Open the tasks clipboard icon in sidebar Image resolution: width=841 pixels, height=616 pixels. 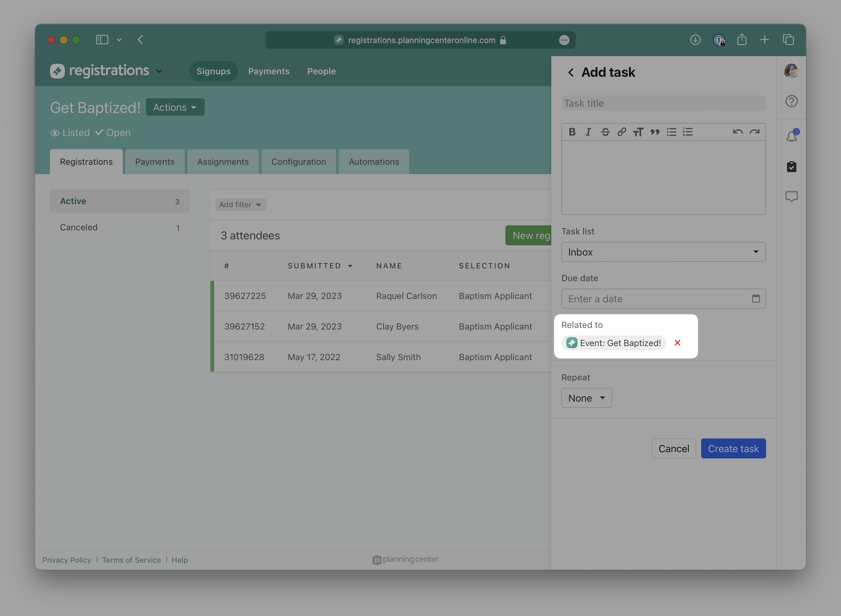[x=791, y=167]
